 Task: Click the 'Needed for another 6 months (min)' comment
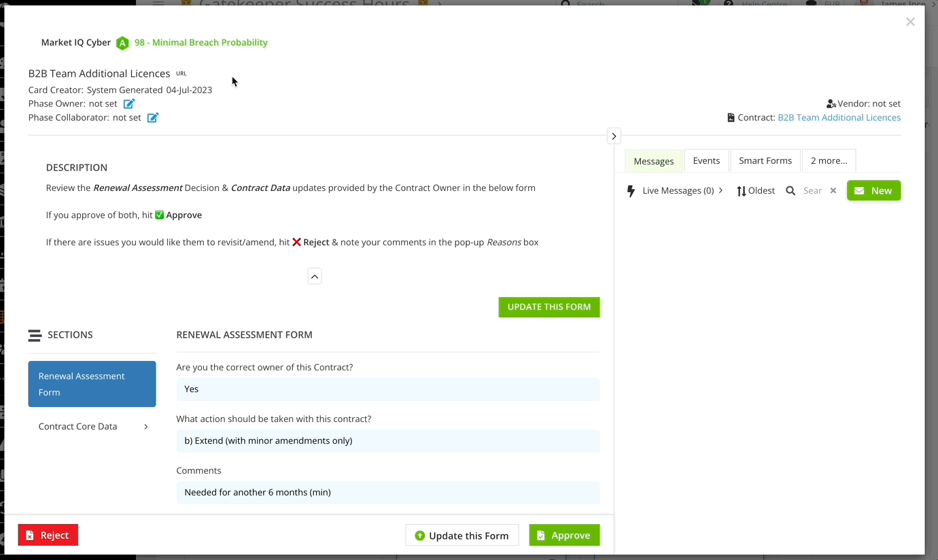(388, 493)
